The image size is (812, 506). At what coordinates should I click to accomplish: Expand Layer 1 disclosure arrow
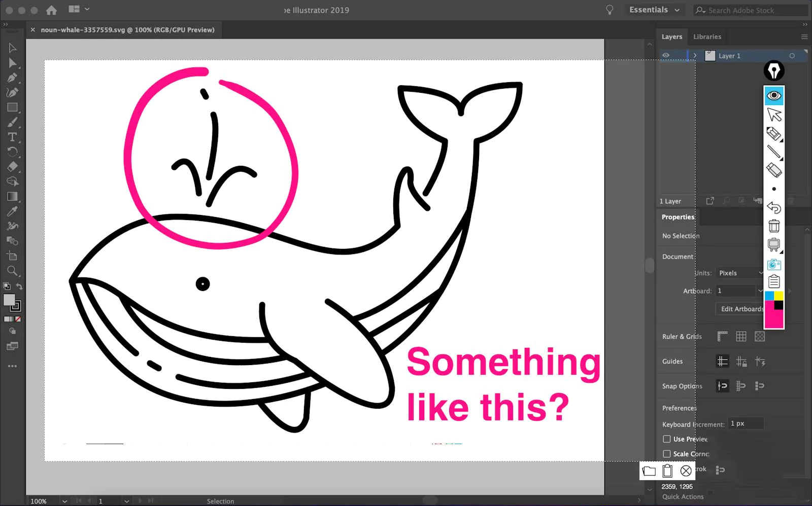point(695,56)
